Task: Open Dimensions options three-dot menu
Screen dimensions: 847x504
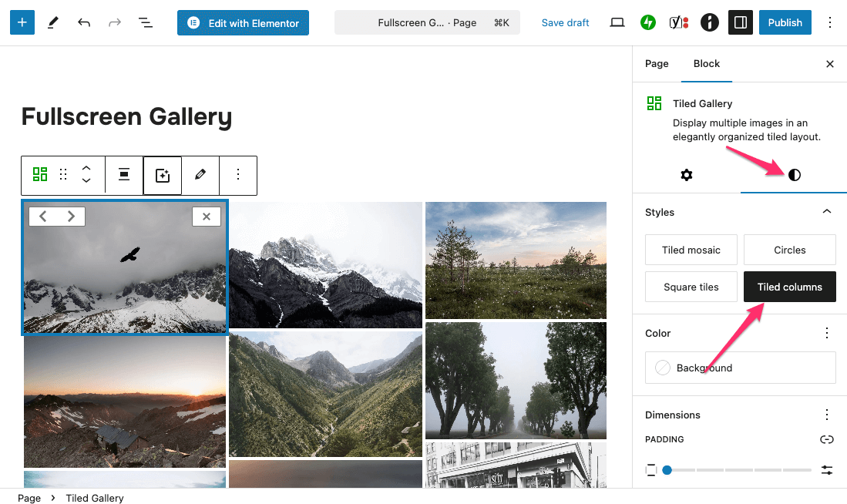Action: [827, 415]
